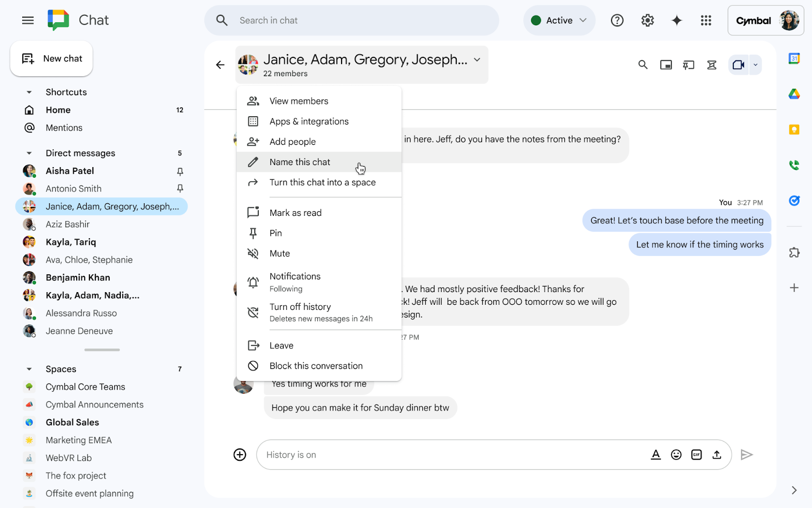Expand the video call options chevron

(756, 65)
